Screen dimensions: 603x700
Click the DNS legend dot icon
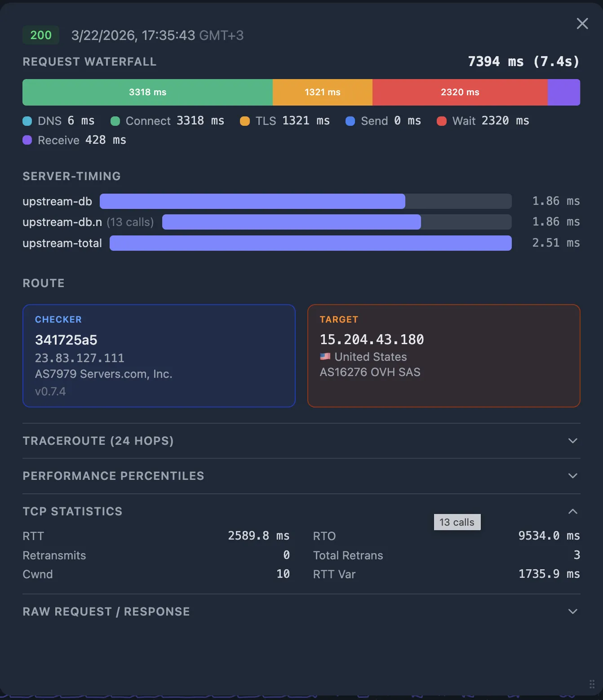pos(27,121)
